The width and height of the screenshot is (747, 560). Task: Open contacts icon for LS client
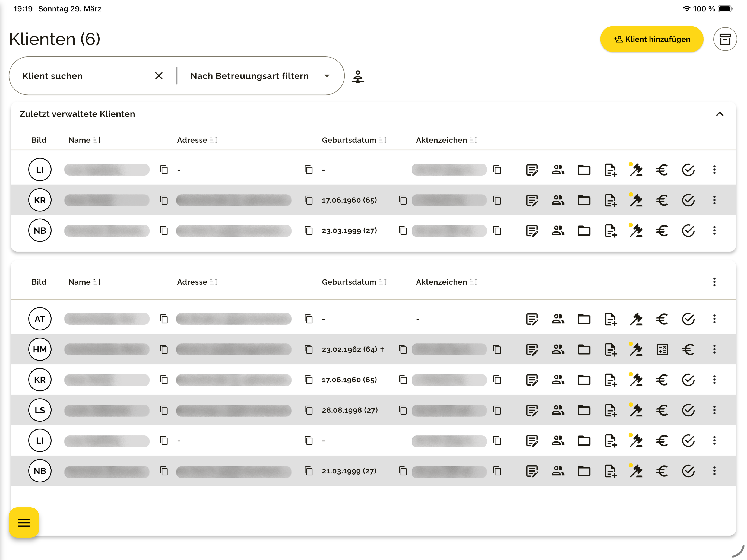(x=558, y=410)
